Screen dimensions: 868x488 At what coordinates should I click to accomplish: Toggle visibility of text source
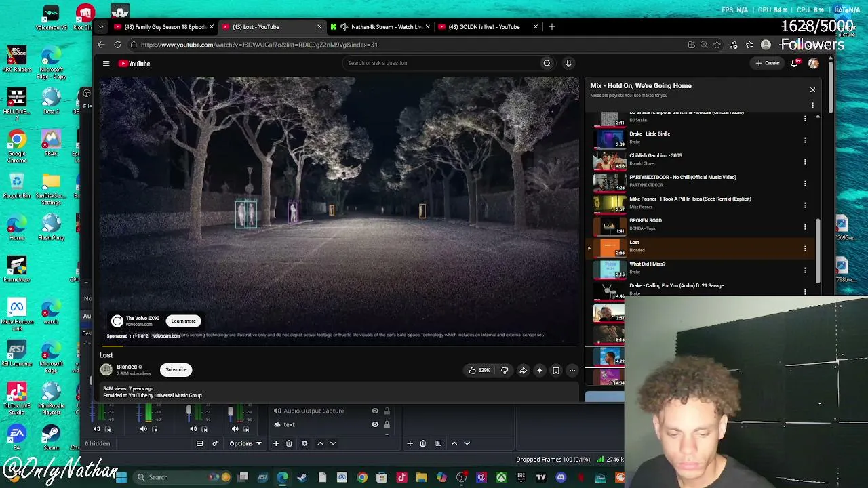[375, 424]
